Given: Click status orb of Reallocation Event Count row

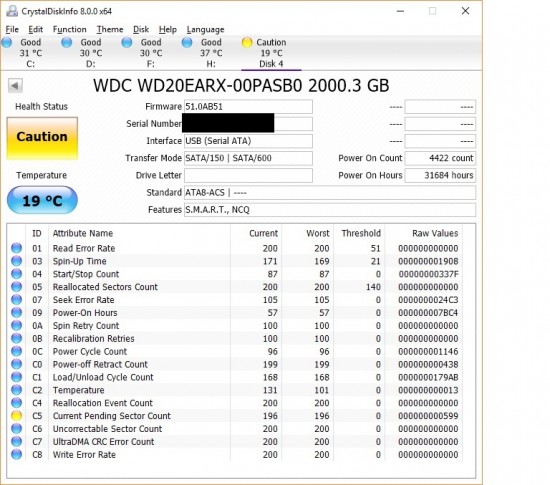Looking at the screenshot, I should 16,403.
